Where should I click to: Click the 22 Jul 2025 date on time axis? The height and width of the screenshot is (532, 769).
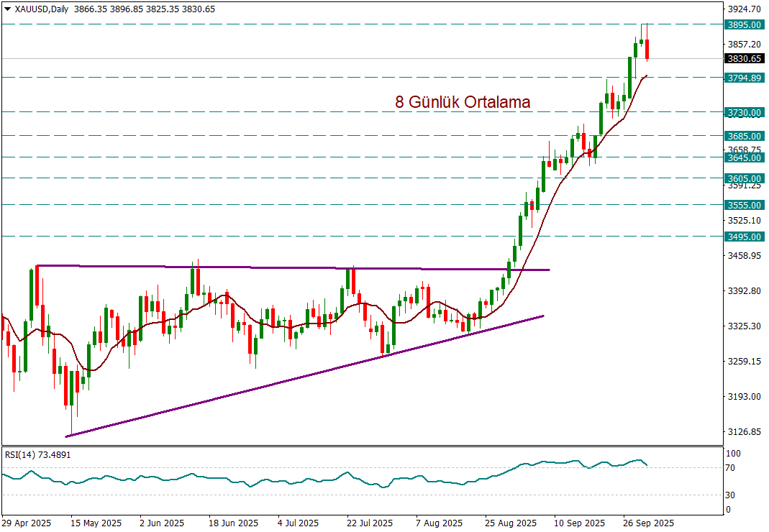pos(370,523)
